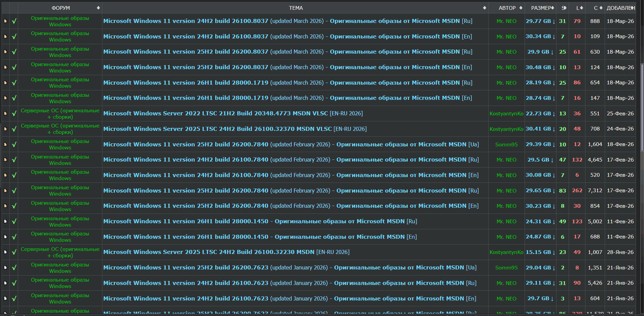
Task: Click the vertical scrollbar thumb on the right
Action: click(x=641, y=107)
